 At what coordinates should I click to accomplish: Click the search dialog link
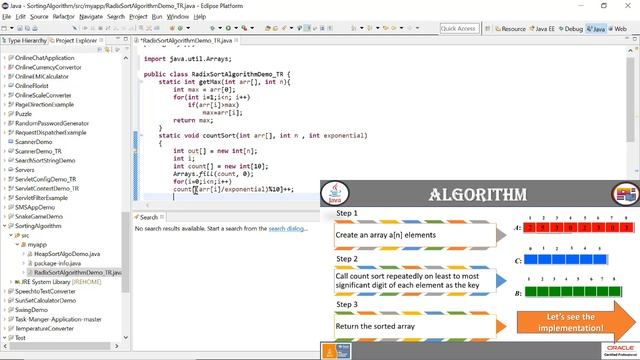pos(287,229)
